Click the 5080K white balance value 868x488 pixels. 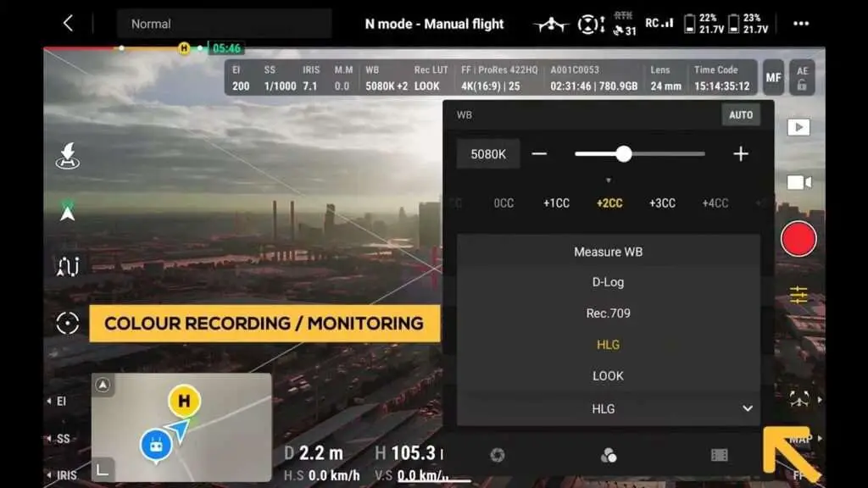[x=488, y=154]
